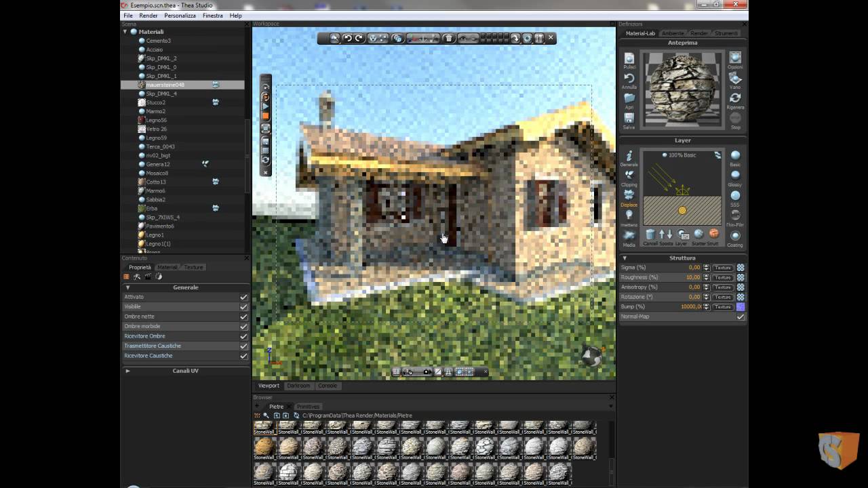Open the preview Opzioni icon
868x488 pixels.
735,58
